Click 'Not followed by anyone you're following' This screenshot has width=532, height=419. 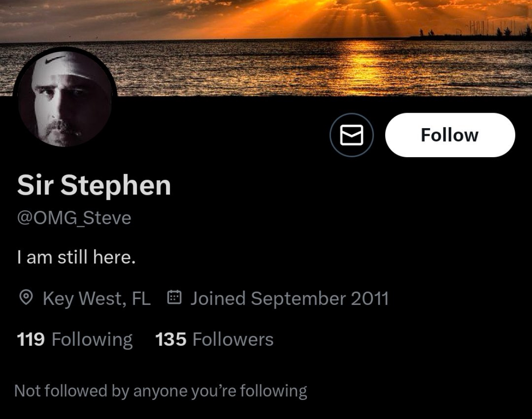point(161,391)
